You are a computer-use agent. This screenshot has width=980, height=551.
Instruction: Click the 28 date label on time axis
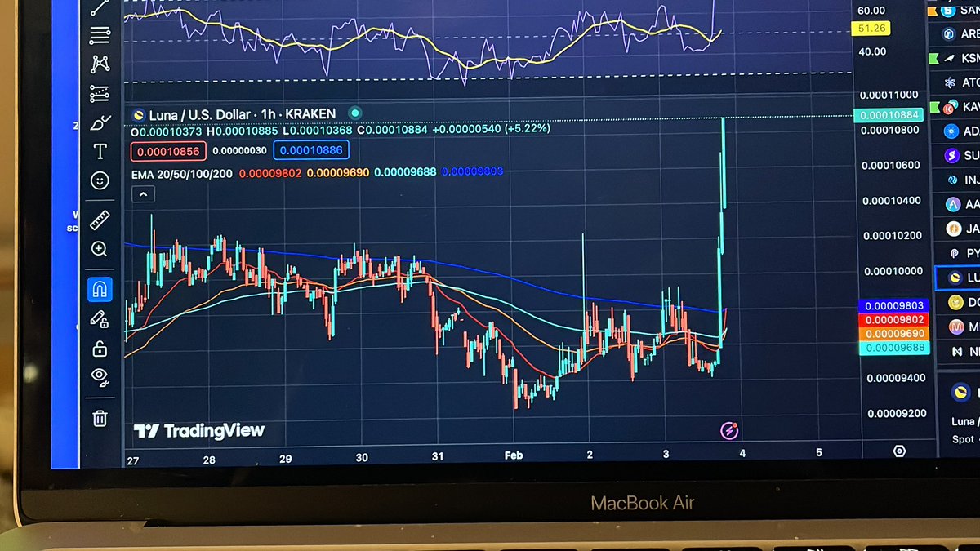coord(209,459)
